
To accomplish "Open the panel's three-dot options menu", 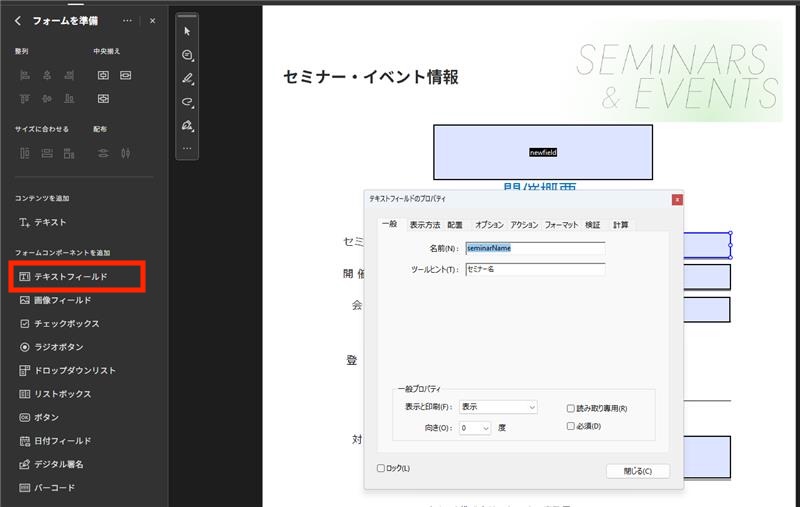I will 127,21.
